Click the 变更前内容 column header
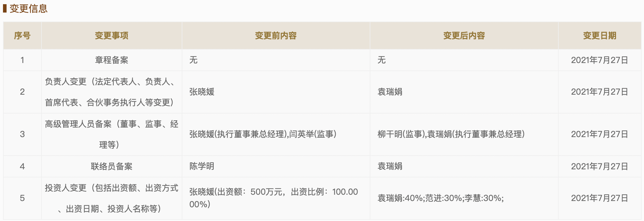Viewport: 644px width, 221px height. click(x=276, y=36)
